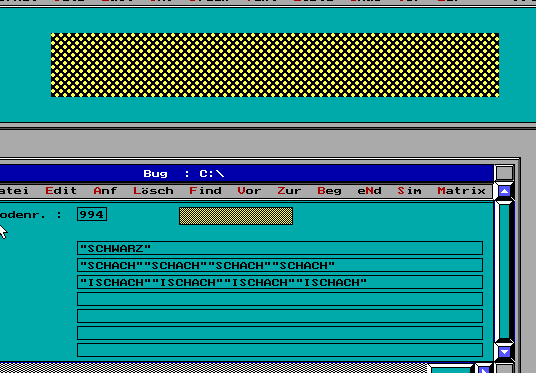Click the vertical scrollbar track
536x373 pixels.
pos(505,271)
